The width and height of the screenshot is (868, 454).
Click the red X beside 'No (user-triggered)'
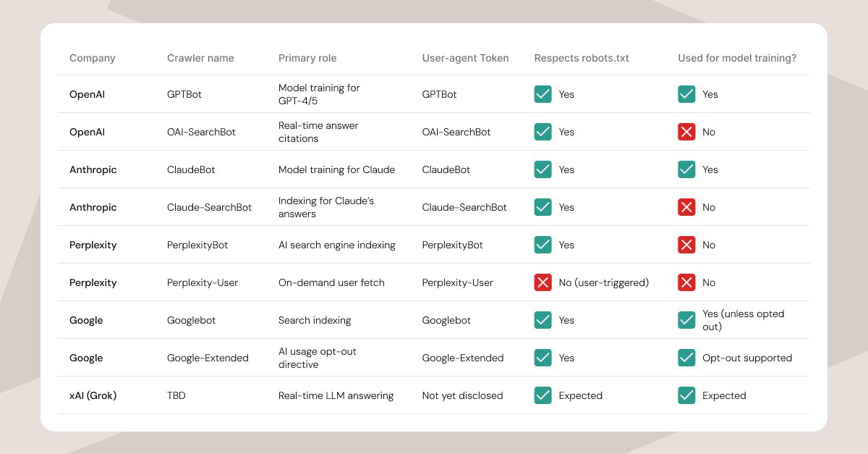[542, 282]
